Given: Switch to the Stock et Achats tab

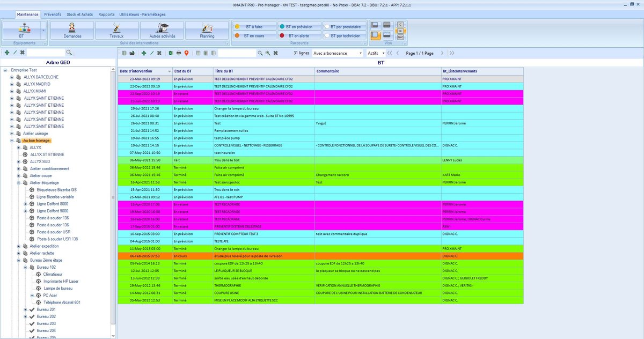Looking at the screenshot, I should coord(79,14).
